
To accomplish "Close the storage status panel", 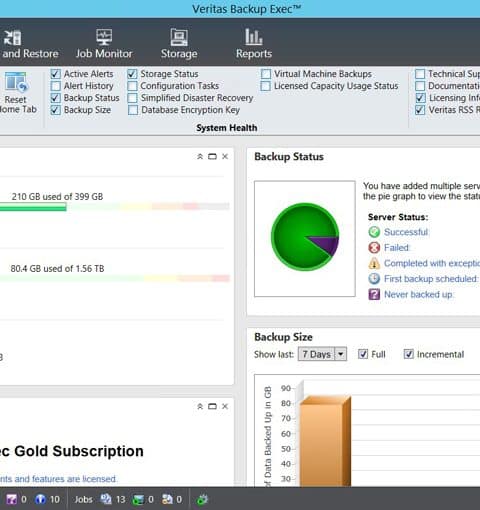I will coord(225,156).
